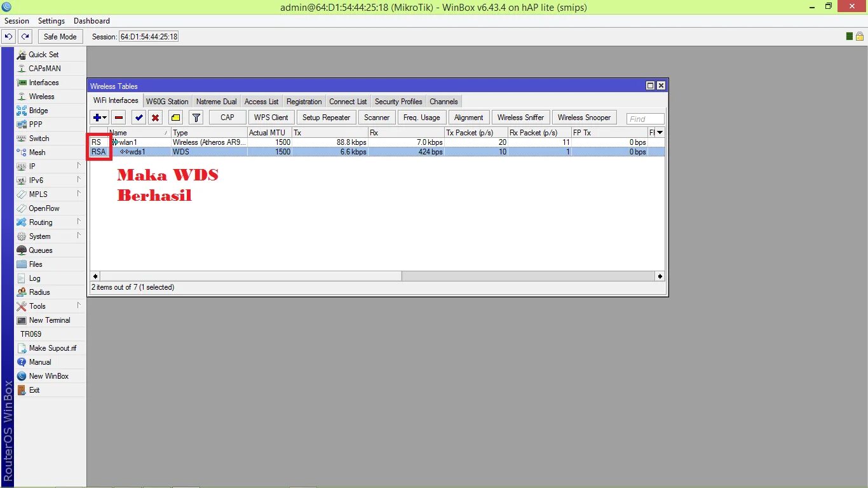Click the Exit icon in sidebar
Viewport: 868px width, 488px height.
pyautogui.click(x=22, y=390)
